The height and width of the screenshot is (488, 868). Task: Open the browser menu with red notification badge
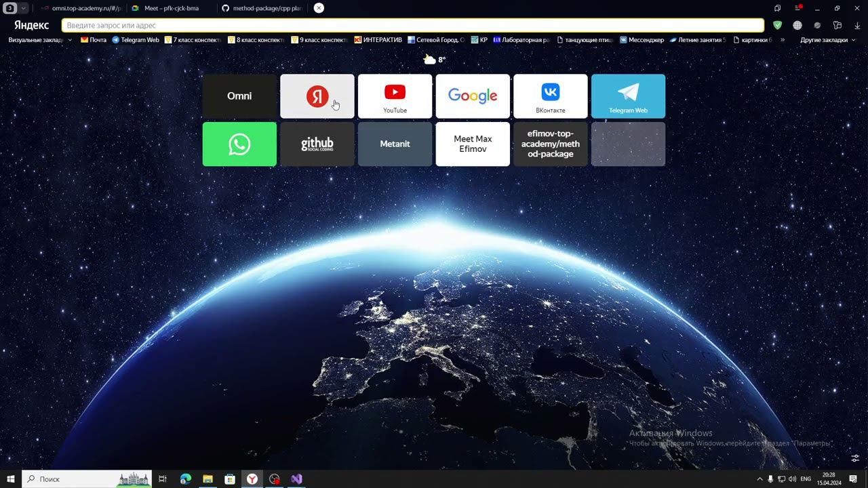[798, 8]
